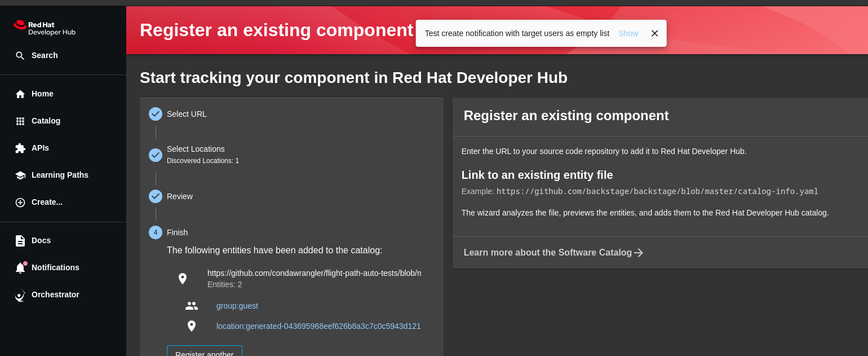This screenshot has width=868, height=356.
Task: Click the group people icon beside group:guest
Action: click(x=192, y=306)
